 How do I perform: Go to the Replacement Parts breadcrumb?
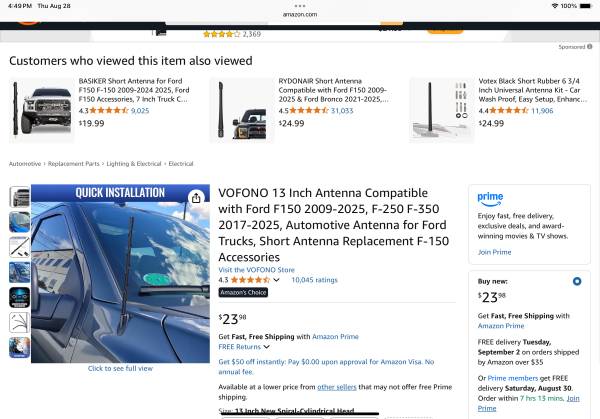coord(73,164)
